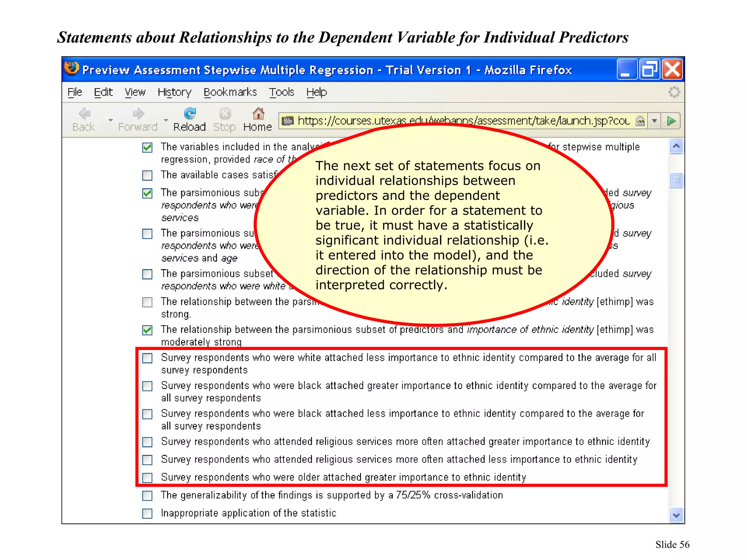Check 'black attached less importance' checkbox
This screenshot has height=560, width=747.
pyautogui.click(x=147, y=414)
